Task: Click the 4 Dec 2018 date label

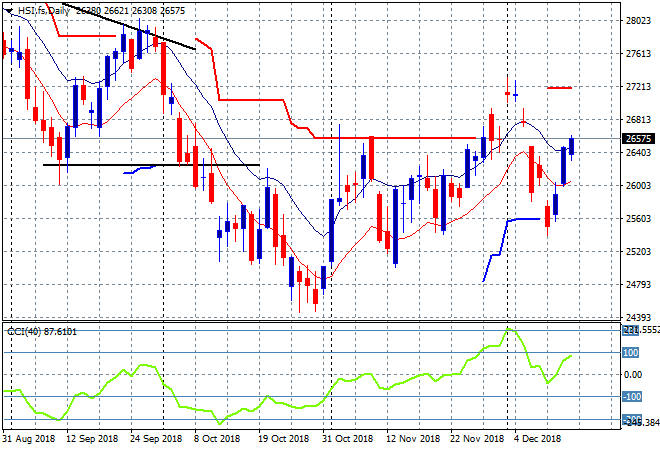Action: [538, 439]
